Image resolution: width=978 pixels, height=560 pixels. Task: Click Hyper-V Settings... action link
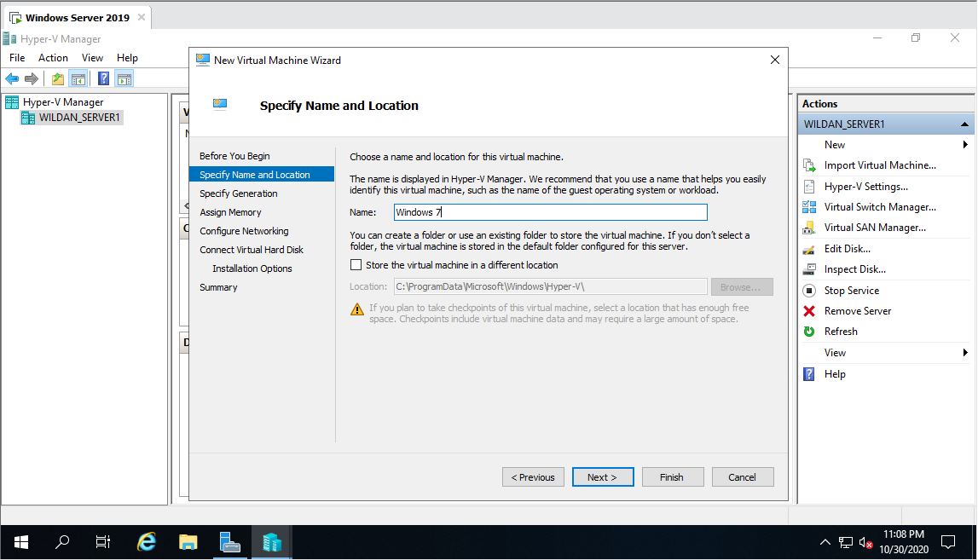865,187
